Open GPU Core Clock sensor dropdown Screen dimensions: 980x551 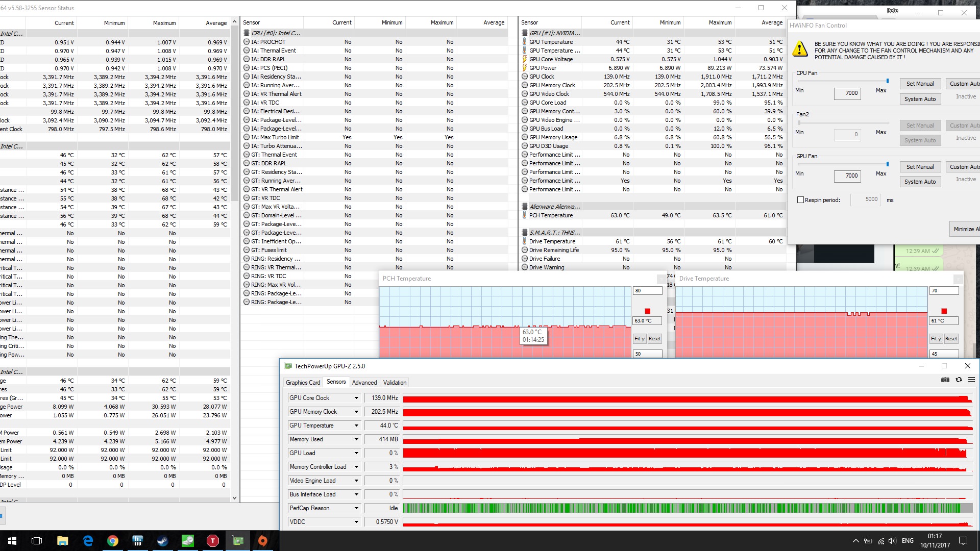click(x=356, y=398)
